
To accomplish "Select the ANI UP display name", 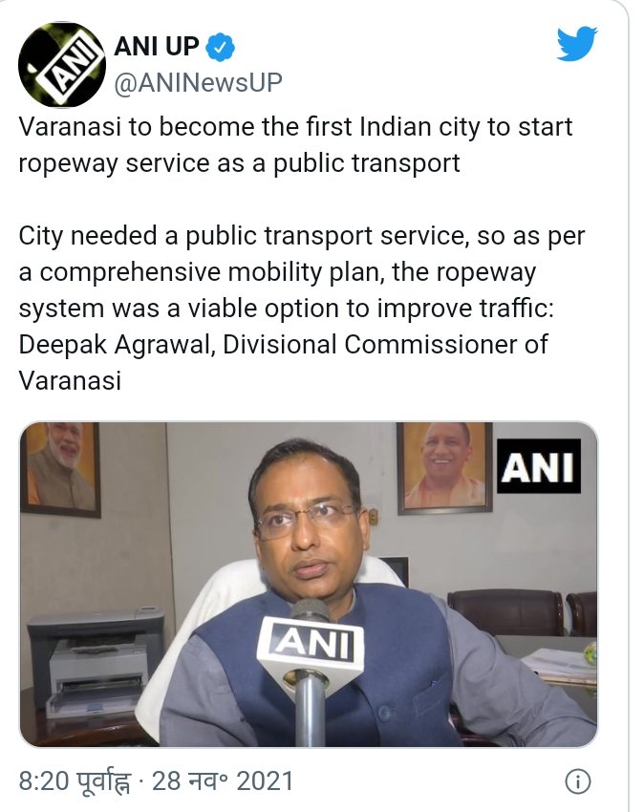I will [156, 47].
